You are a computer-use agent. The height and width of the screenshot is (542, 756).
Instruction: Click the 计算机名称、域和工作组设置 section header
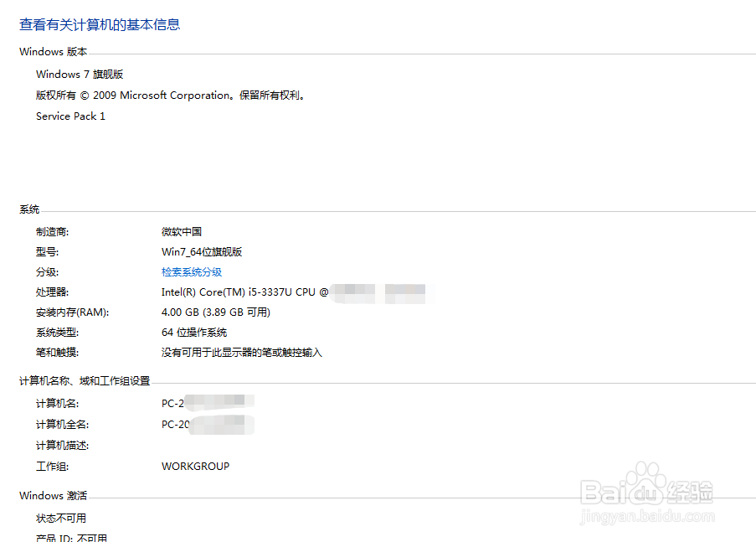(x=85, y=381)
